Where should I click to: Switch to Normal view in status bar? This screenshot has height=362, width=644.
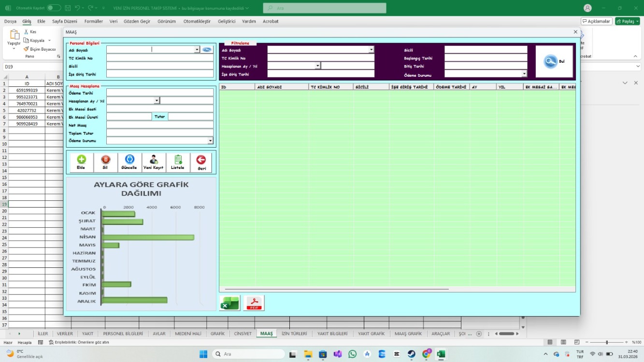pos(550,342)
